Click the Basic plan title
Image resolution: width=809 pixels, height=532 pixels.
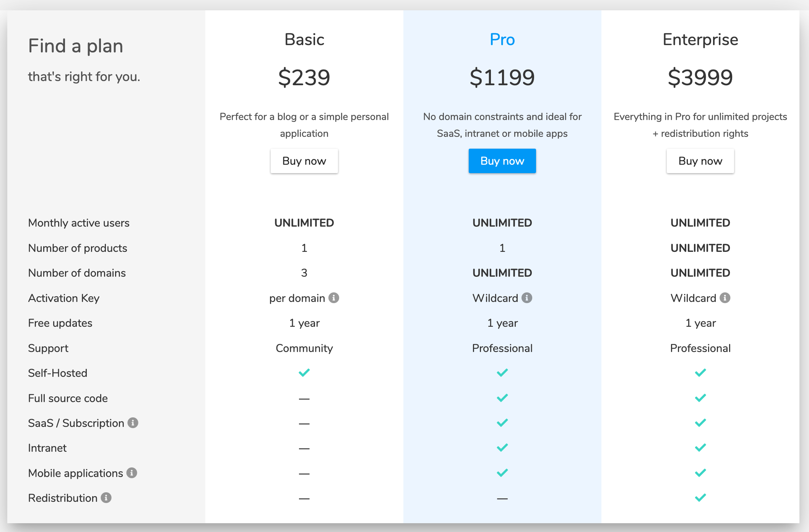[304, 40]
